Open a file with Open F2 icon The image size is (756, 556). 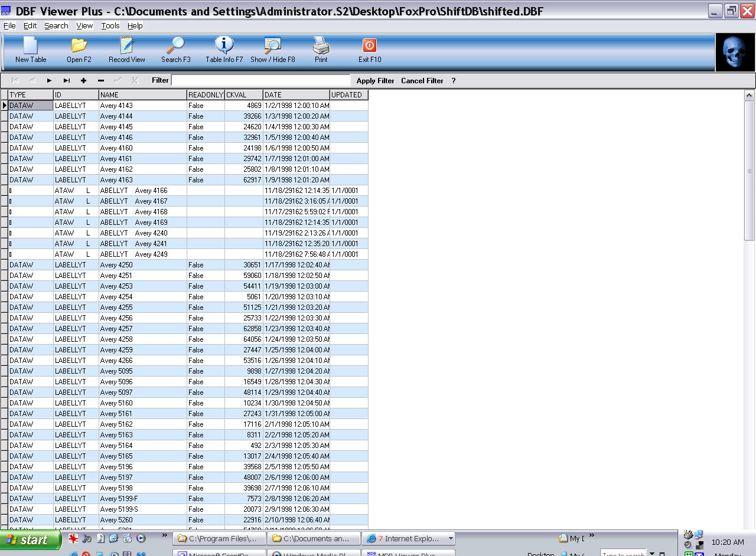(79, 46)
